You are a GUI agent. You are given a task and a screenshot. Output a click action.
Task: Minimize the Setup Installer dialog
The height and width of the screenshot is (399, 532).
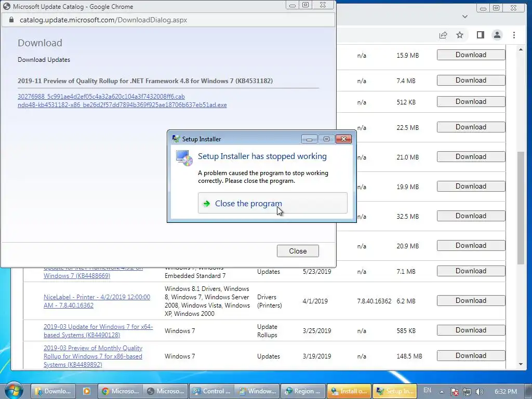pyautogui.click(x=309, y=139)
